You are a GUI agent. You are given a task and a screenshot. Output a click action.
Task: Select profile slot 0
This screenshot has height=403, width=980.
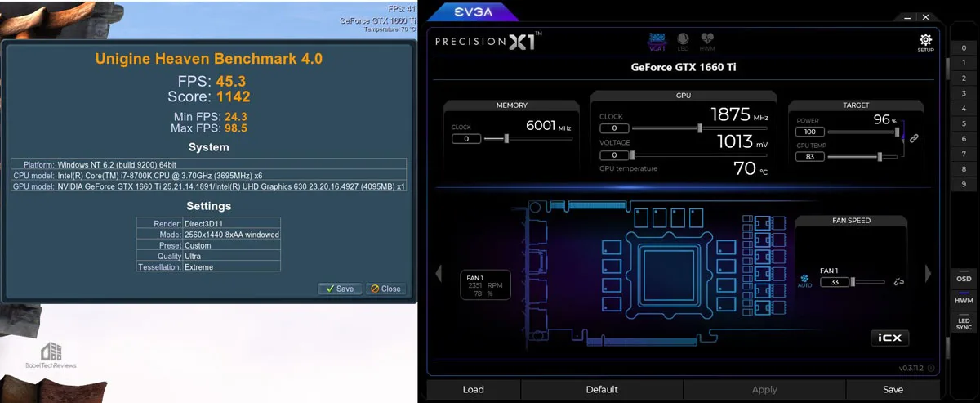click(x=964, y=48)
